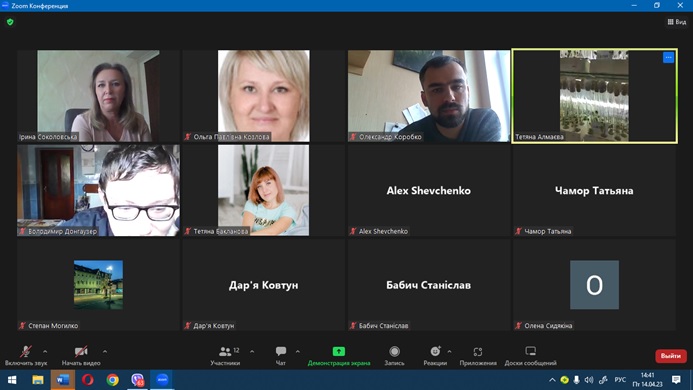This screenshot has height=390, width=693.
Task: Expand video options arrow beside camera
Action: point(105,352)
